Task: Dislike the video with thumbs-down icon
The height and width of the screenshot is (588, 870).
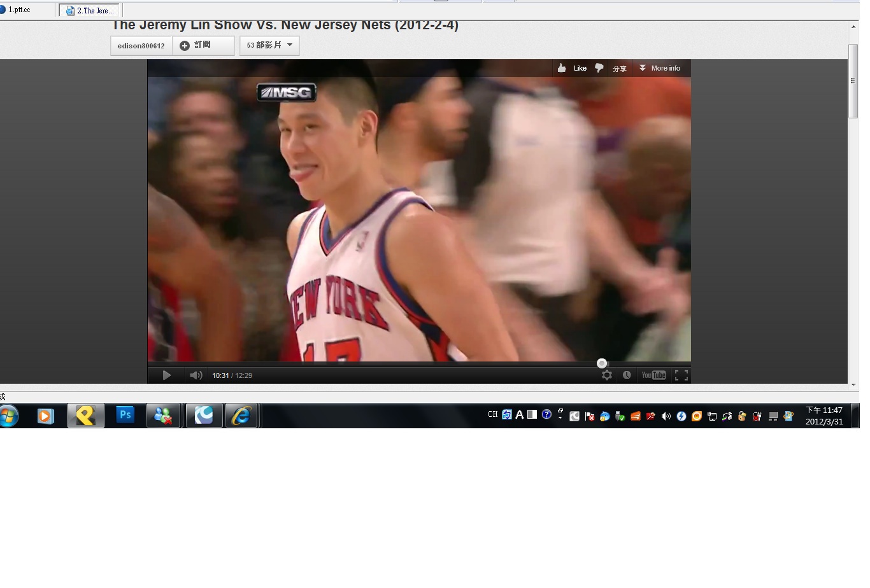Action: click(x=599, y=68)
